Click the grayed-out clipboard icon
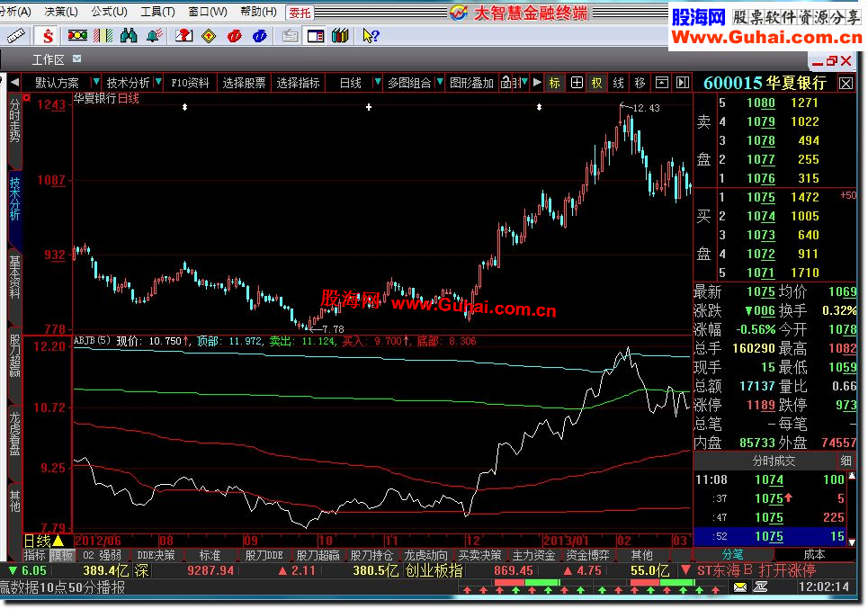The width and height of the screenshot is (868, 609). [x=290, y=36]
